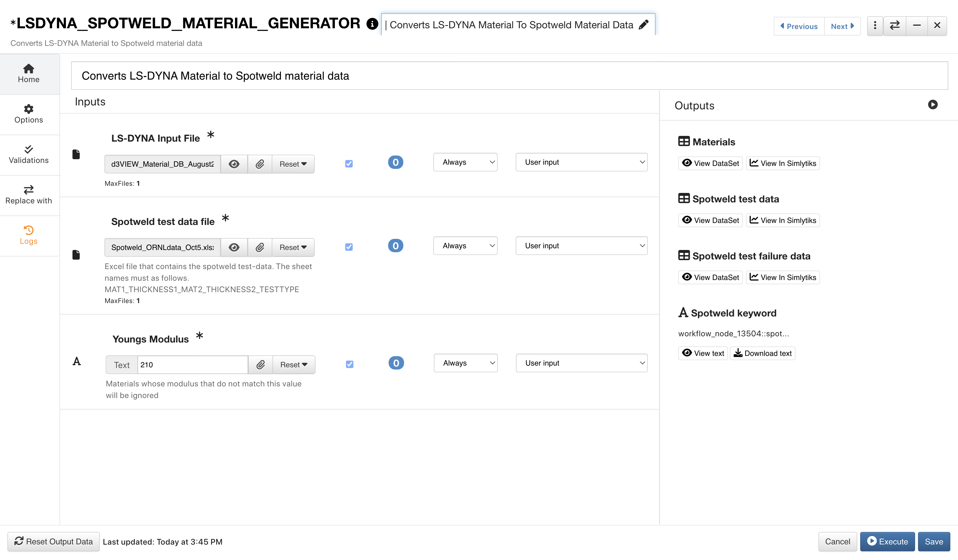The height and width of the screenshot is (560, 958).
Task: Click the swap arrows icon in top bar
Action: (894, 26)
